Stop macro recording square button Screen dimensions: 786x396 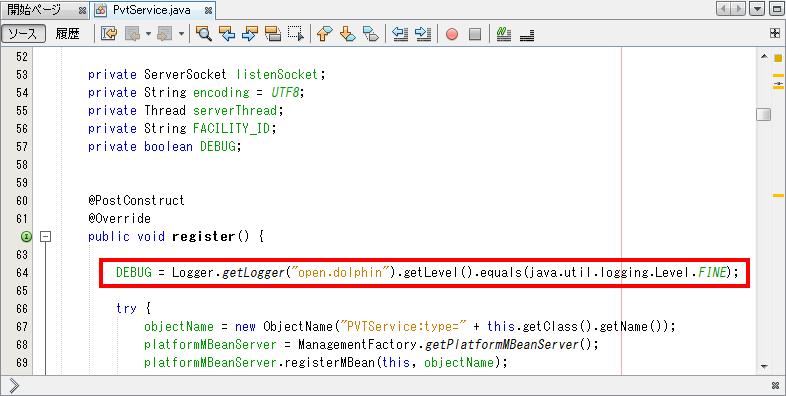click(x=475, y=34)
